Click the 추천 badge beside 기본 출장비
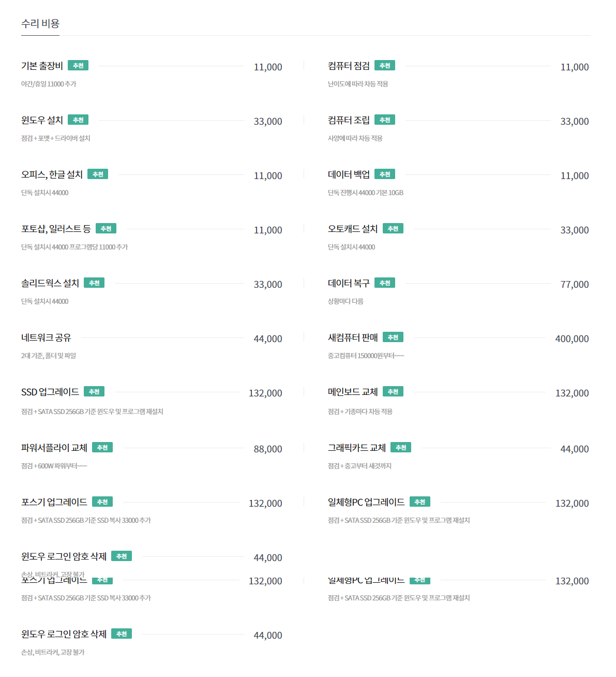This screenshot has height=677, width=616. pos(78,66)
